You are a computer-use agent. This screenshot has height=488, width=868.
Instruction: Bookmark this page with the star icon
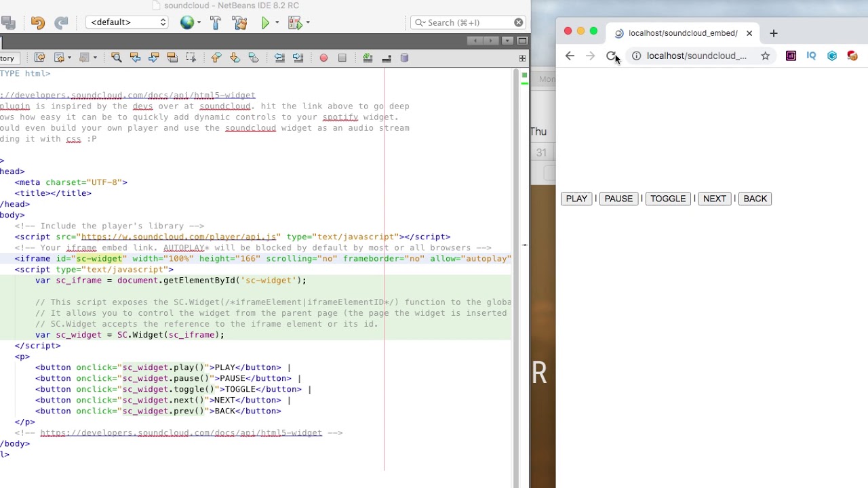pyautogui.click(x=765, y=56)
